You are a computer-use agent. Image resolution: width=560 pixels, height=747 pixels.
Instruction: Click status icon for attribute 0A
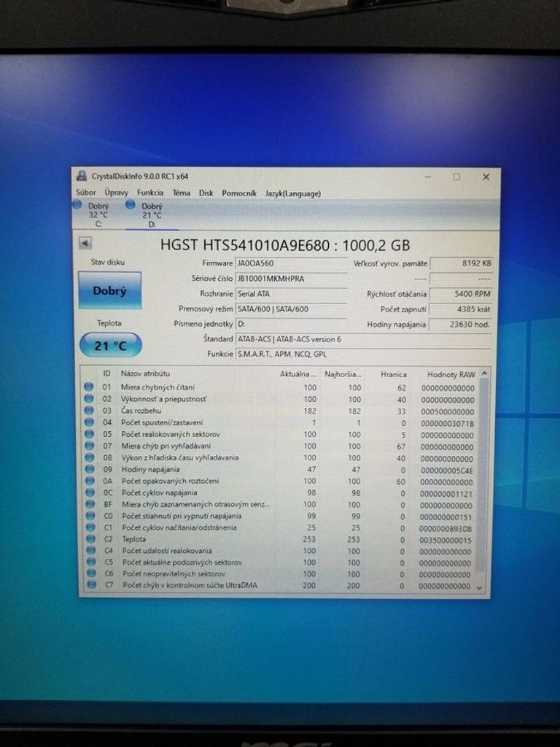tap(90, 481)
